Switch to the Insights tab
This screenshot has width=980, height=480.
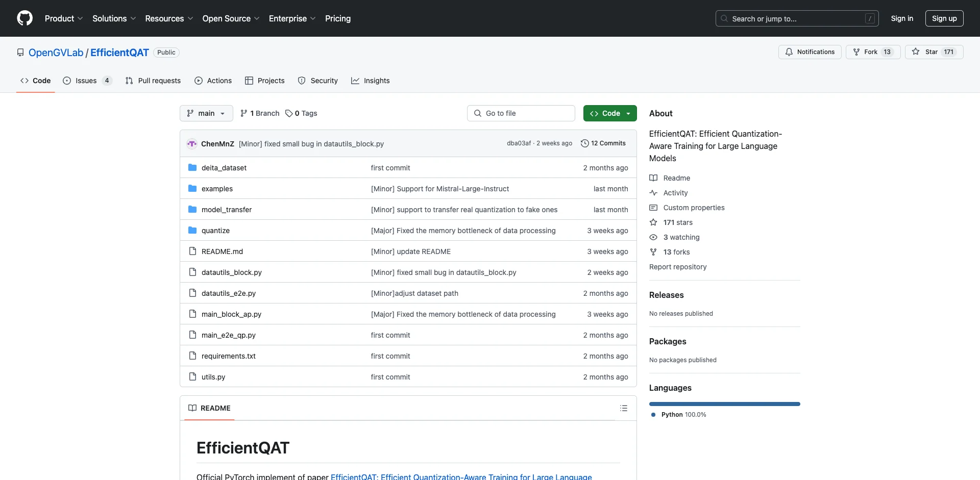[x=370, y=81]
